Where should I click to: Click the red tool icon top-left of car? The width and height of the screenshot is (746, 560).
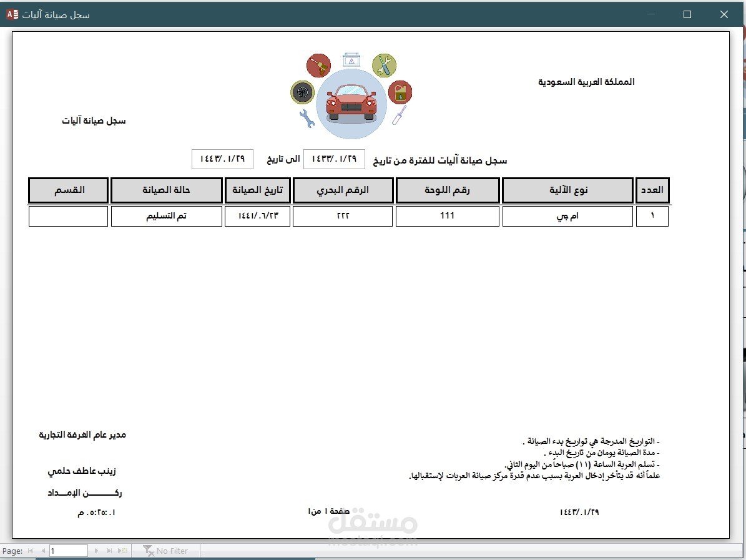(319, 65)
